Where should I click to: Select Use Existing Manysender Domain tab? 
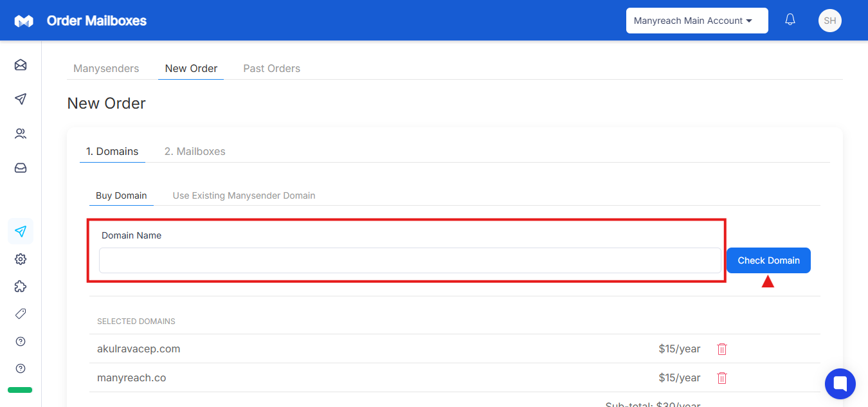point(244,195)
